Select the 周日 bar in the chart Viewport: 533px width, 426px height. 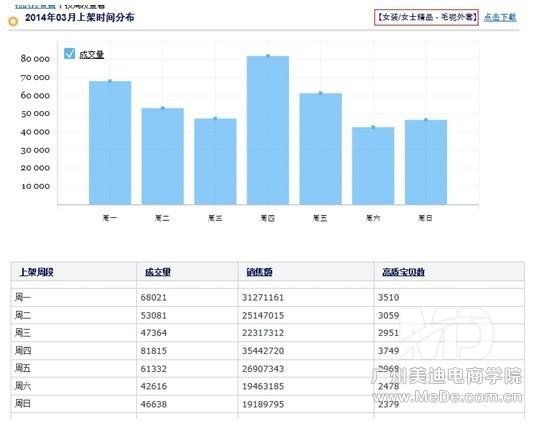point(426,162)
